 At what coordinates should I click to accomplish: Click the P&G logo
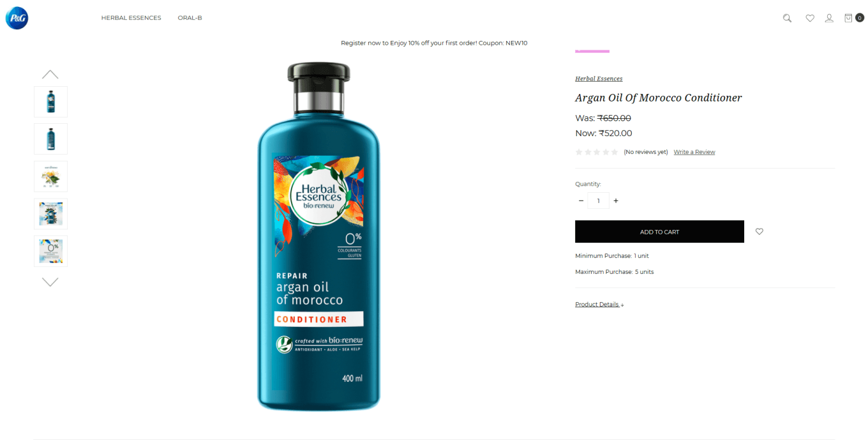(x=17, y=18)
